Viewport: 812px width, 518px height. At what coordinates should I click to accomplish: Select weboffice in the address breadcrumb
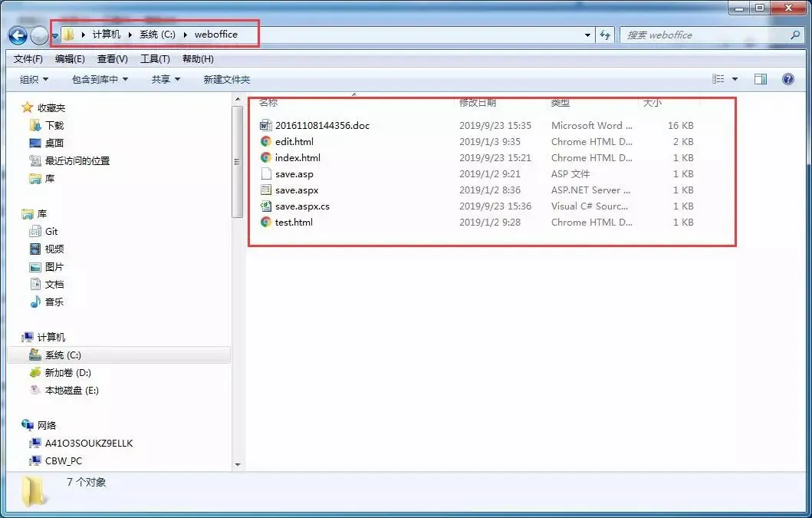tap(216, 35)
